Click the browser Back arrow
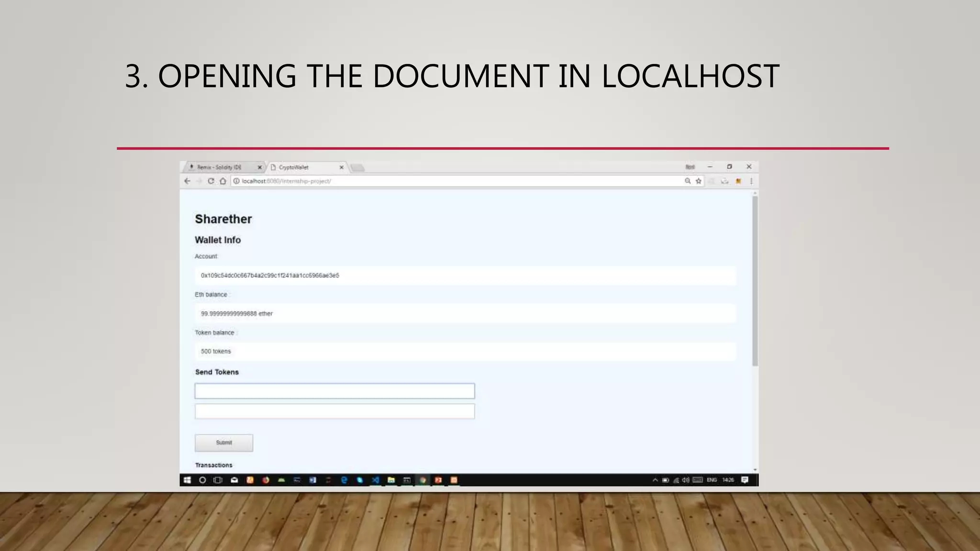The width and height of the screenshot is (980, 551). click(x=187, y=181)
